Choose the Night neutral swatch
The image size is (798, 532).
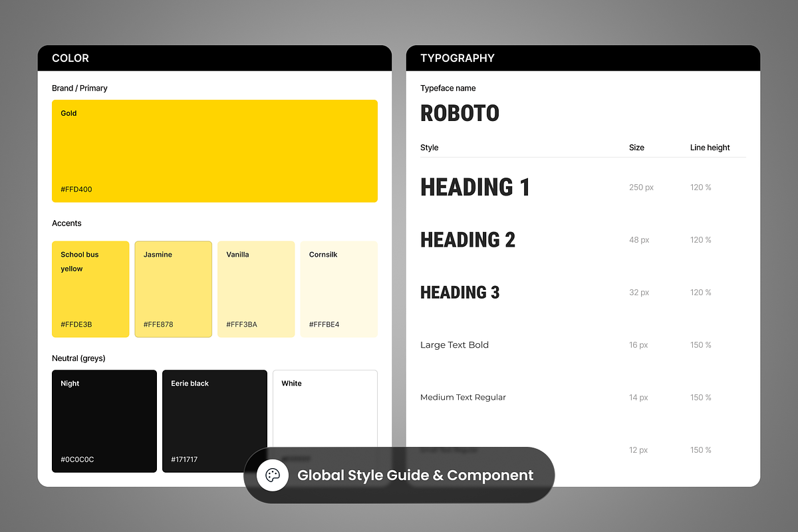pyautogui.click(x=104, y=421)
